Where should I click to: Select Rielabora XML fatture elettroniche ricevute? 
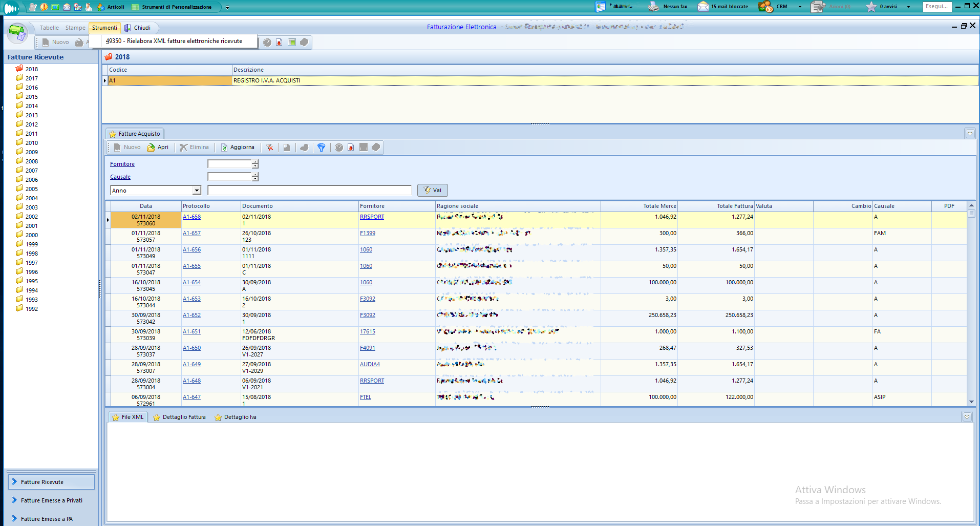(x=174, y=41)
